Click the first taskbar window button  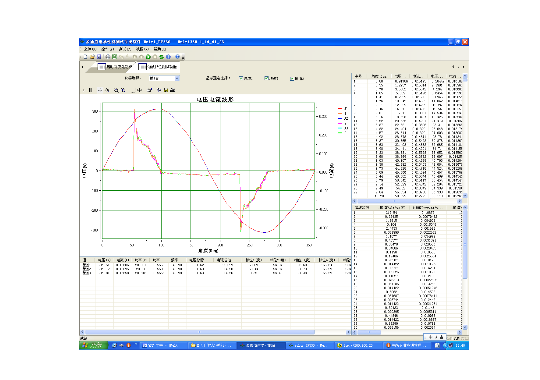point(164,345)
